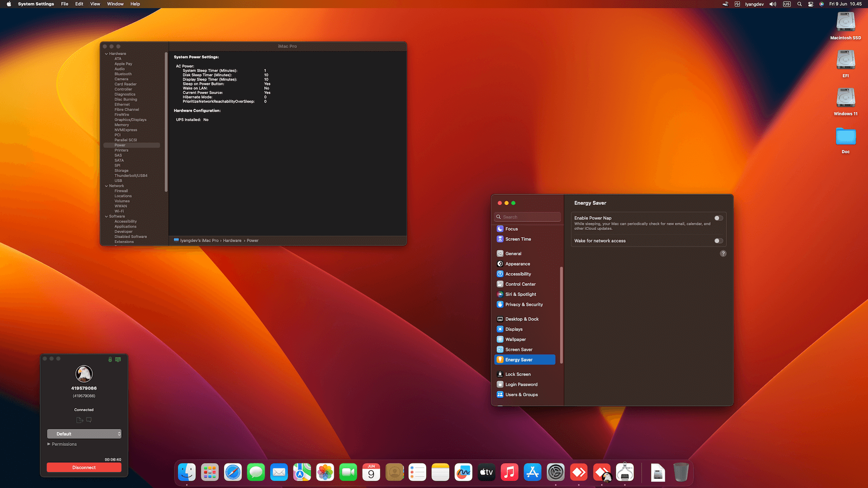Open Focus settings in sidebar

(x=511, y=229)
